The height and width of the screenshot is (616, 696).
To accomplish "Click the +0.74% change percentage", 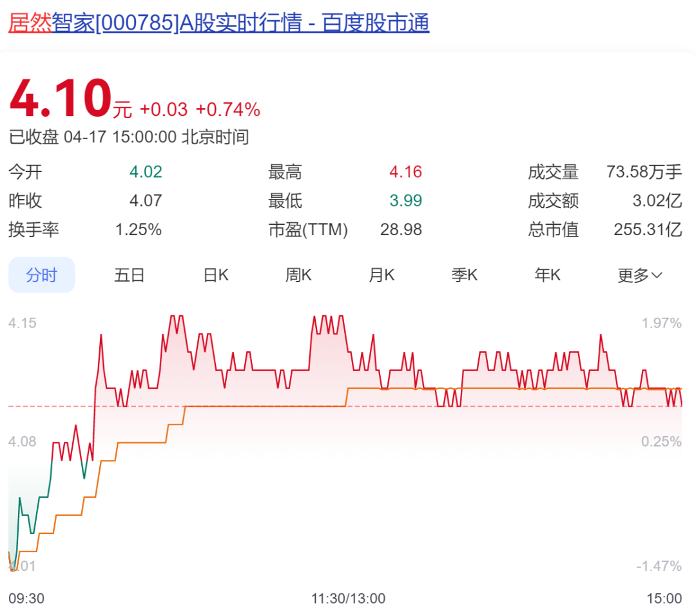I will 227,110.
